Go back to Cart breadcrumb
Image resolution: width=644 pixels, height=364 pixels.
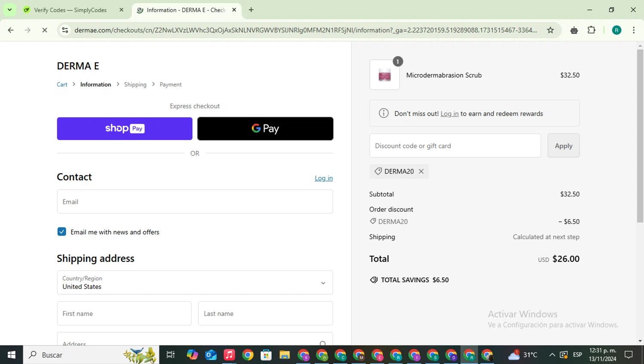62,84
